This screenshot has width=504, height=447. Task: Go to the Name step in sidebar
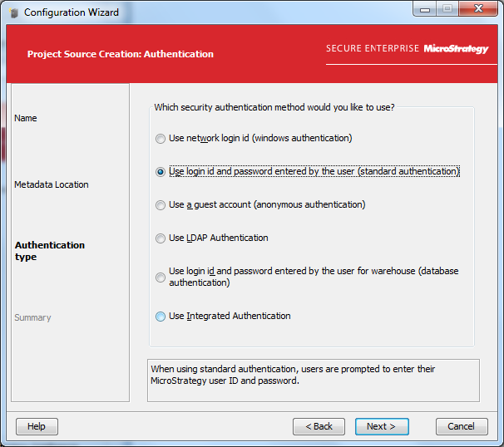tap(26, 118)
